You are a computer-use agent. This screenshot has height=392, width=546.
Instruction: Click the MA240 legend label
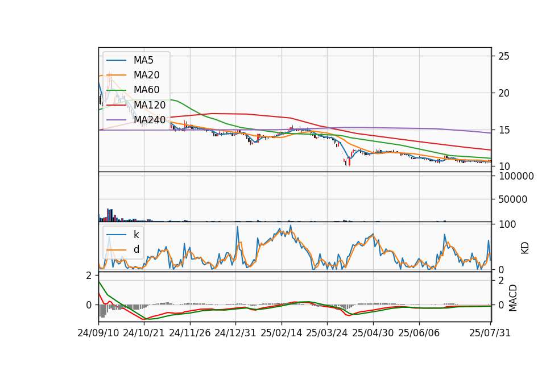click(x=150, y=120)
